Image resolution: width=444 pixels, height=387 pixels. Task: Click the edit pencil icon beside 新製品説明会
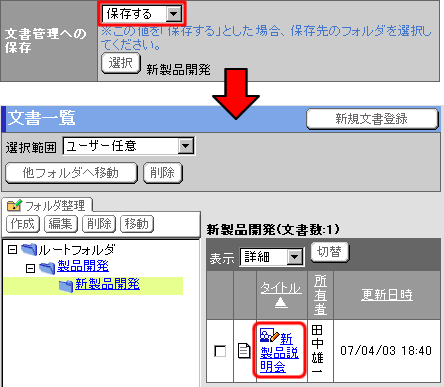269,335
